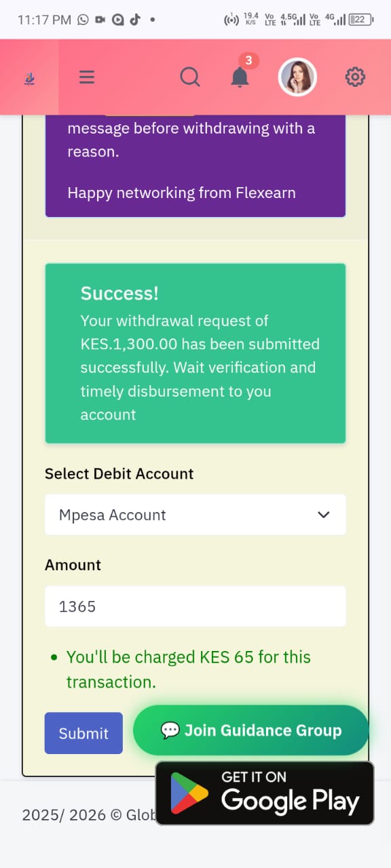Open the hamburger navigation menu
The height and width of the screenshot is (868, 391).
pos(86,77)
